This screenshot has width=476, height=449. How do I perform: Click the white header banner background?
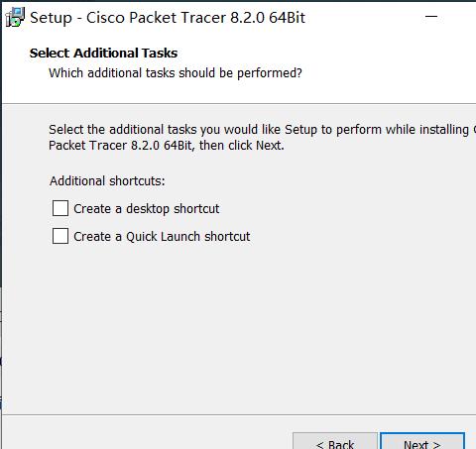380,66
